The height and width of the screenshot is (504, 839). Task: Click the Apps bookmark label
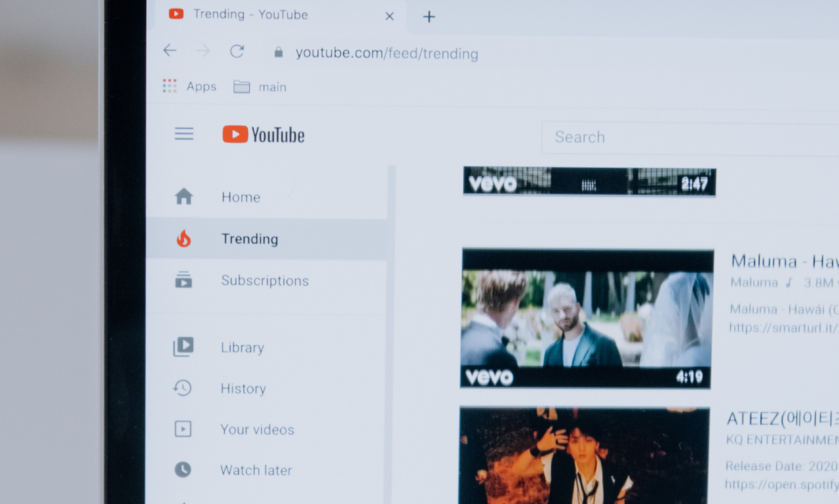pyautogui.click(x=201, y=87)
